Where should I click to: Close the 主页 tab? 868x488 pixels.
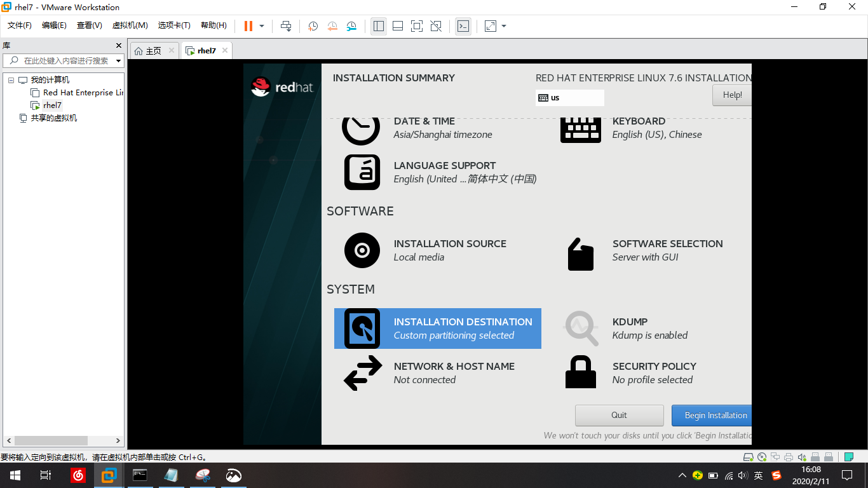pos(172,50)
